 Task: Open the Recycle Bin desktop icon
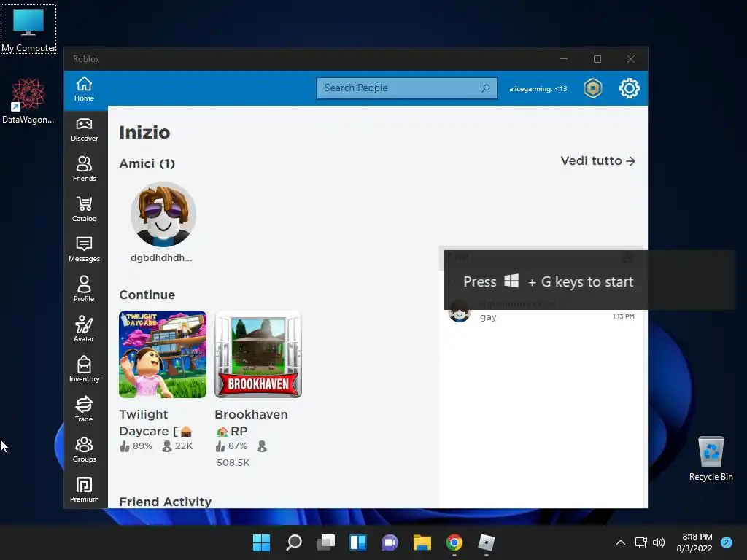coord(711,459)
